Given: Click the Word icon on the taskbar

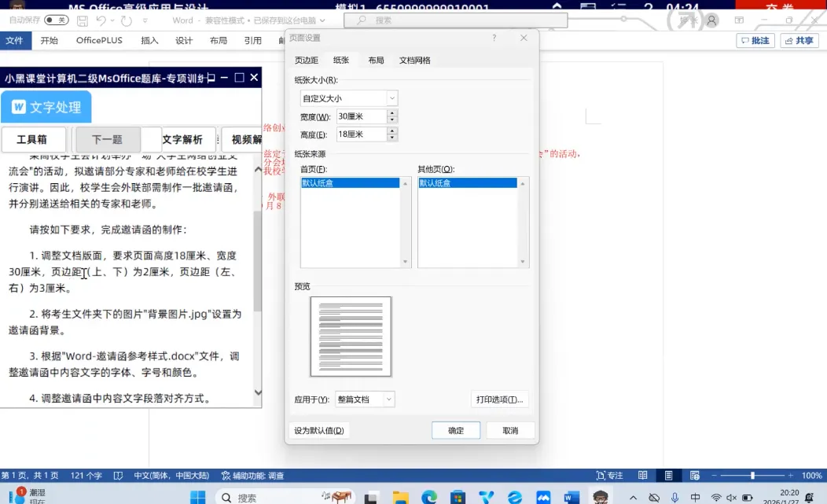Looking at the screenshot, I should point(572,497).
